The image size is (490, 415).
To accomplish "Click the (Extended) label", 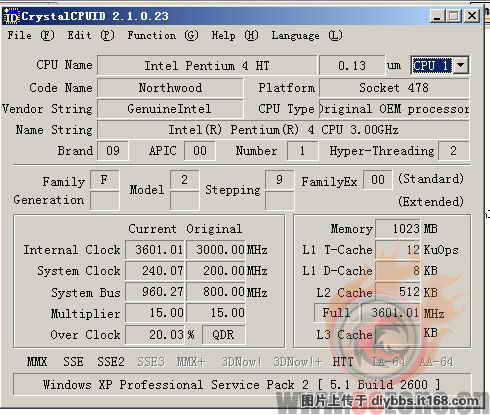I will coord(431,201).
